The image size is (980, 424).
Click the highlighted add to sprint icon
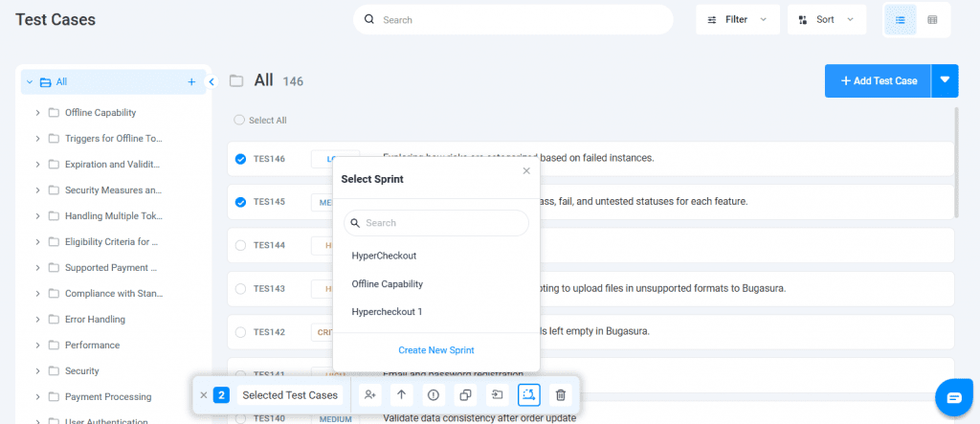pos(529,394)
